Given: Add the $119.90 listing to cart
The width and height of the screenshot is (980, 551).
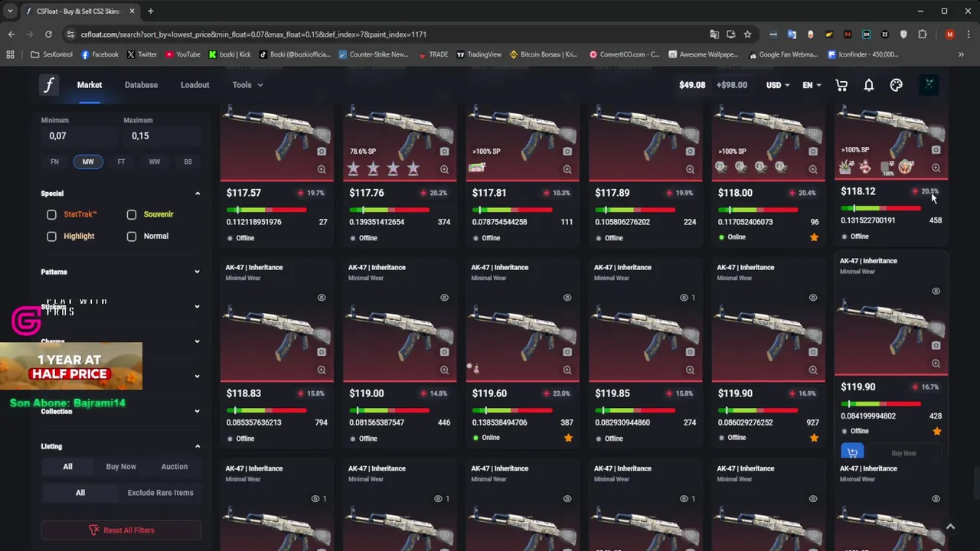Looking at the screenshot, I should 852,452.
